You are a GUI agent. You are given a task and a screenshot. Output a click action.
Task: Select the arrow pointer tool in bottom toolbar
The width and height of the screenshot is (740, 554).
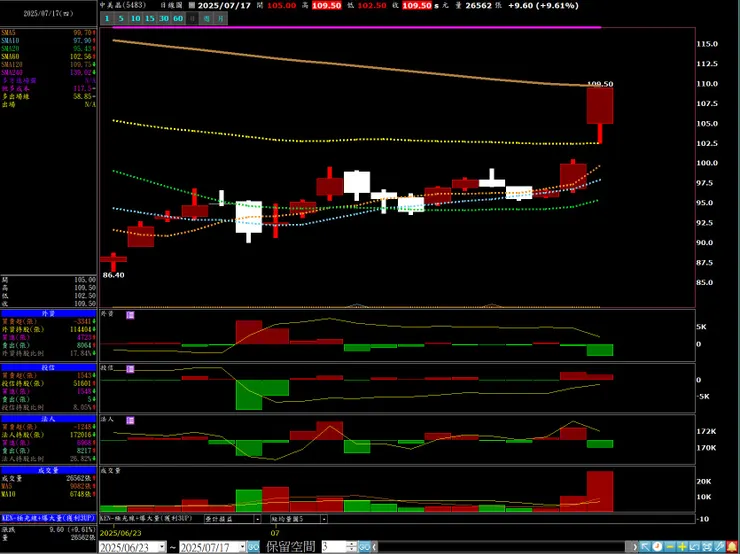[645, 547]
